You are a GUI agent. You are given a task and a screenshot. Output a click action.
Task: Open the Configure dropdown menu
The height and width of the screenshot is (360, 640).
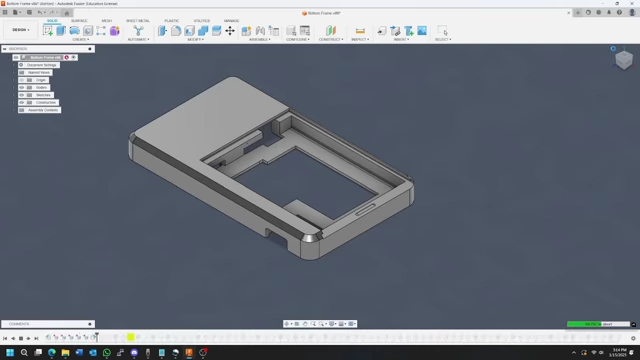(x=298, y=40)
